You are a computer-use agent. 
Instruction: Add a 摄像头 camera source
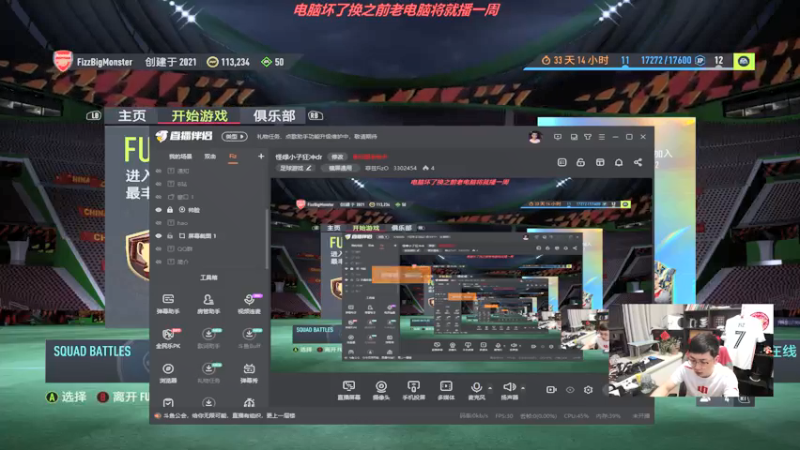[x=381, y=390]
